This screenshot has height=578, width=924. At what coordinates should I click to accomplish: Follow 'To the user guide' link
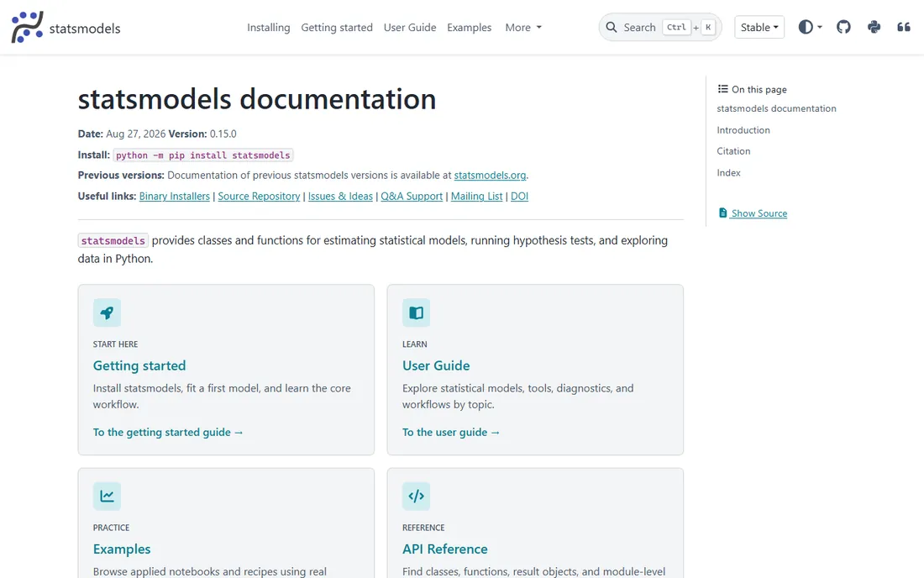click(x=451, y=433)
